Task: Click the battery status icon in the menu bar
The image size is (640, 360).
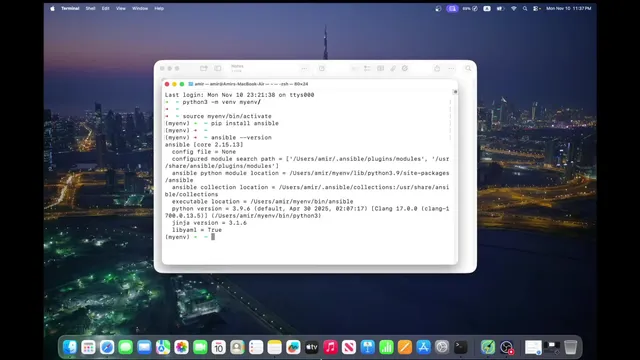Action: 500,8
